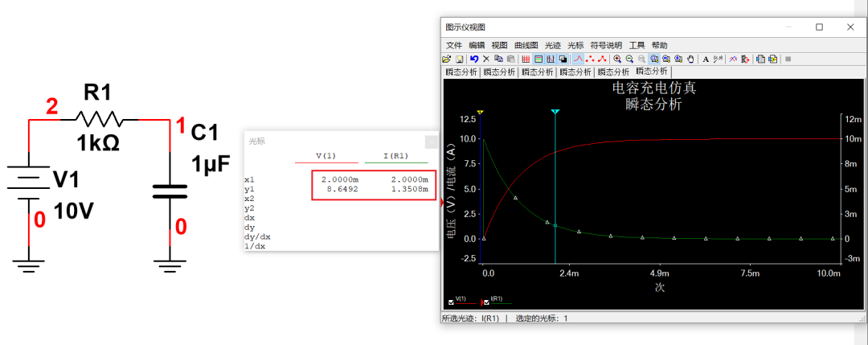Click the open file folder icon
868x345 pixels.
[446, 59]
